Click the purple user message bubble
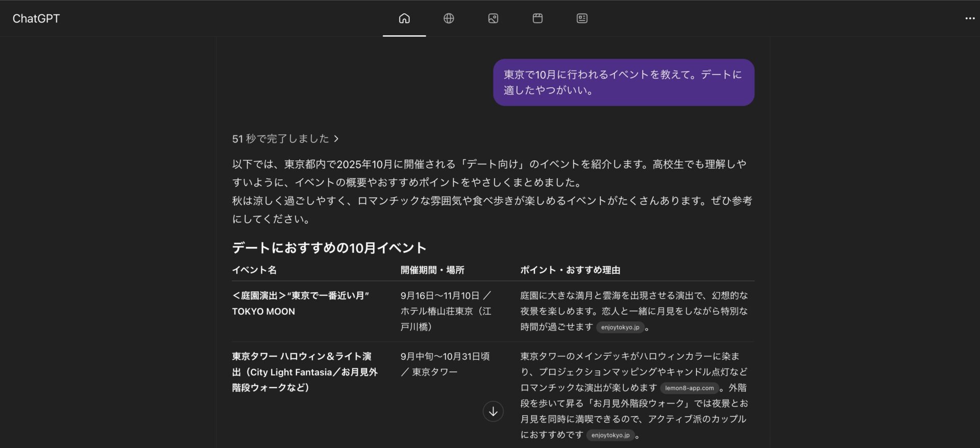The width and height of the screenshot is (980, 448). (623, 82)
